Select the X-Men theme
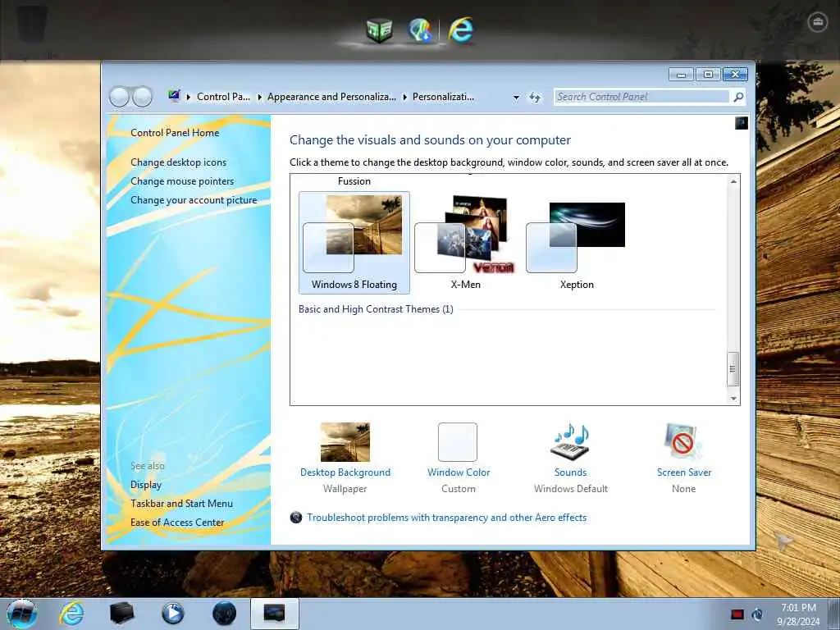Viewport: 840px width, 630px height. click(466, 243)
